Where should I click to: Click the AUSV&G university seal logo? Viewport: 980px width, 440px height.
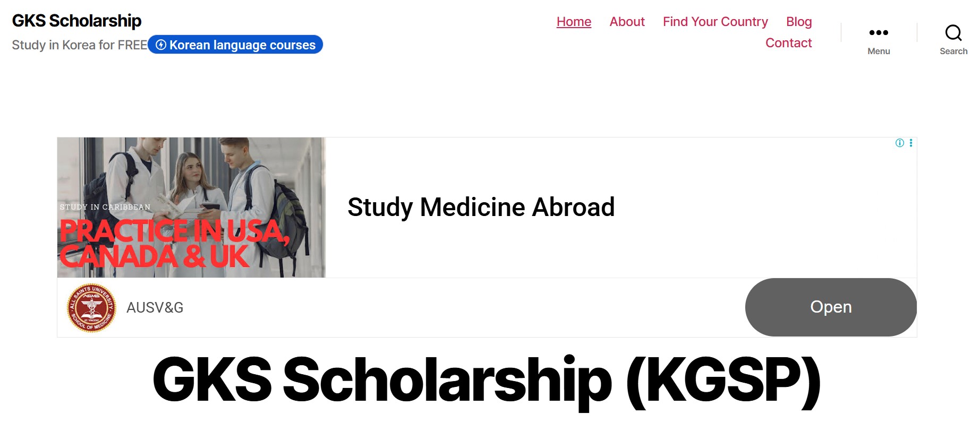tap(91, 308)
